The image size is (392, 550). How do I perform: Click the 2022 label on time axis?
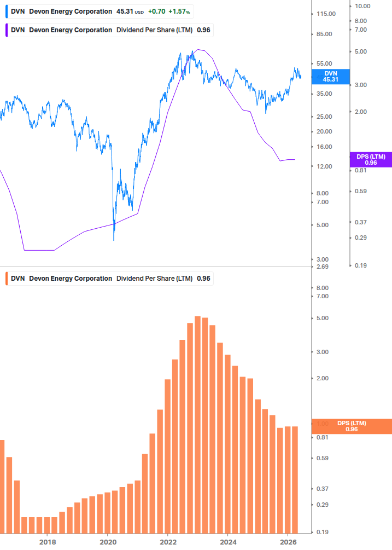[168, 542]
